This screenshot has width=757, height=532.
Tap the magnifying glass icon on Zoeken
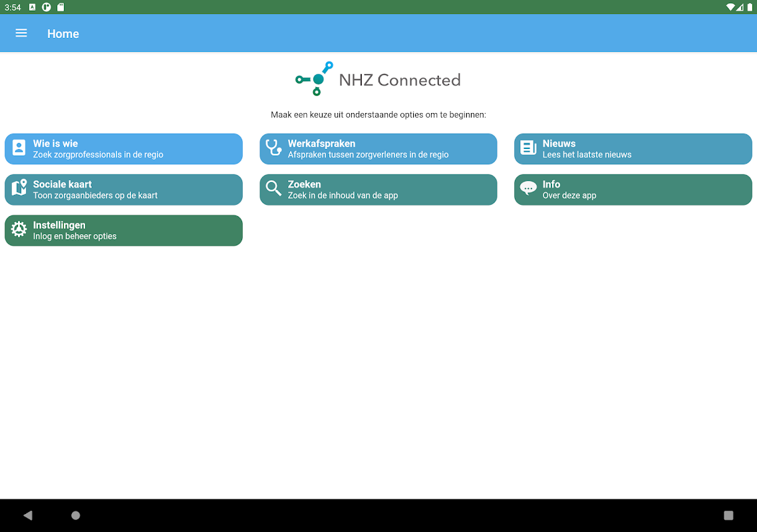274,188
